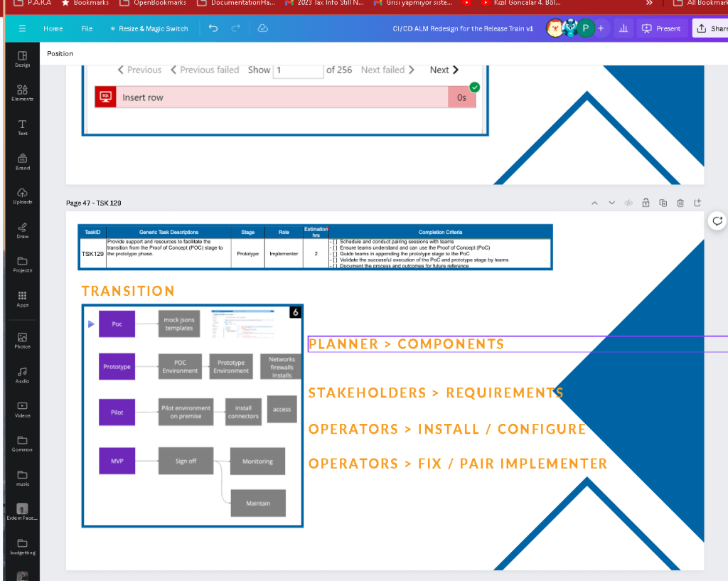Image resolution: width=728 pixels, height=581 pixels.
Task: Open Resize & Magic Switch menu
Action: (149, 28)
